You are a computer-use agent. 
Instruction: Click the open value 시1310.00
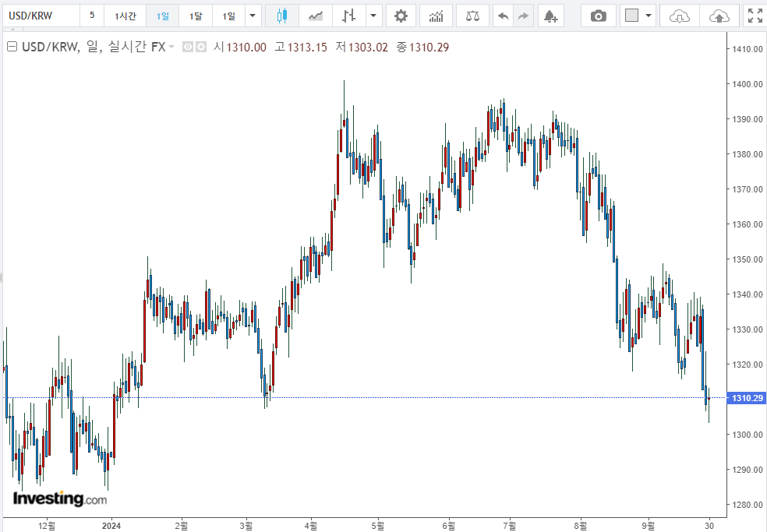coord(240,47)
